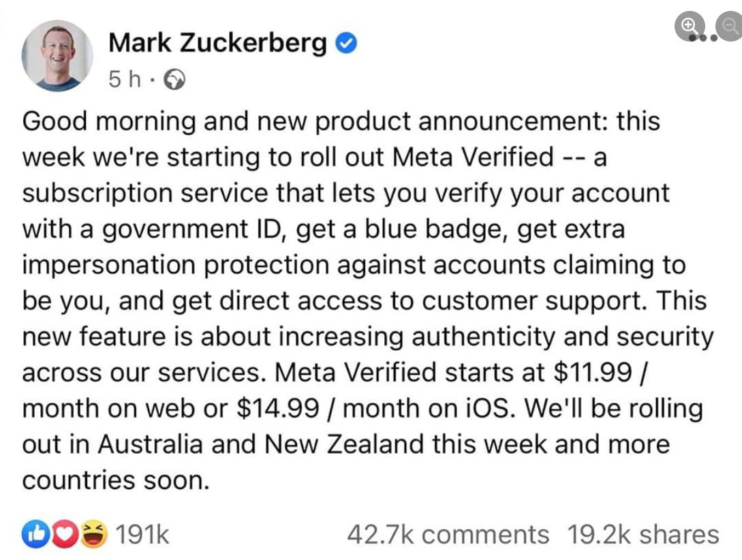The width and height of the screenshot is (742, 560).
Task: Zoom in using the magnifier plus button
Action: (690, 25)
